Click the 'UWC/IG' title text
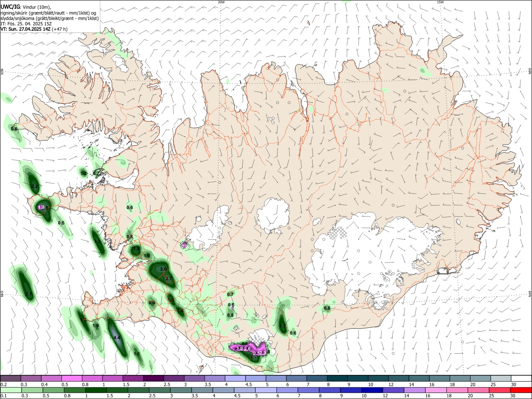Viewport: 532px width, 399px height. [x=10, y=7]
